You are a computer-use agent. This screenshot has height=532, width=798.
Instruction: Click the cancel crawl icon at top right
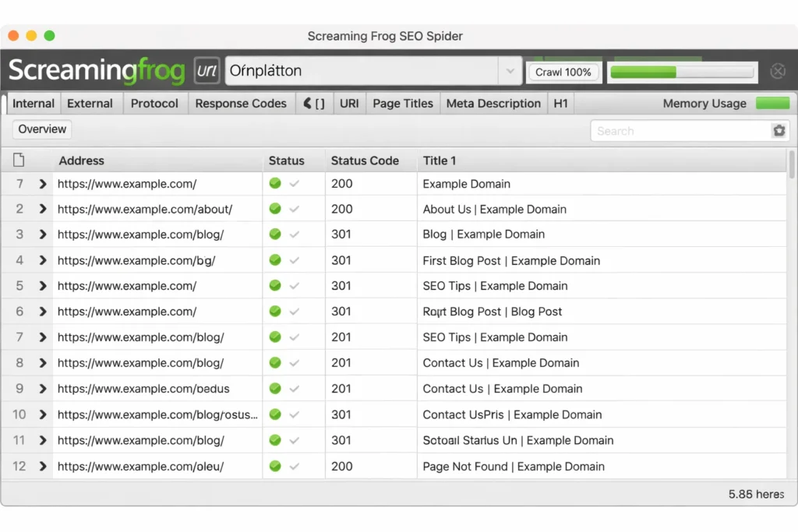click(x=778, y=70)
